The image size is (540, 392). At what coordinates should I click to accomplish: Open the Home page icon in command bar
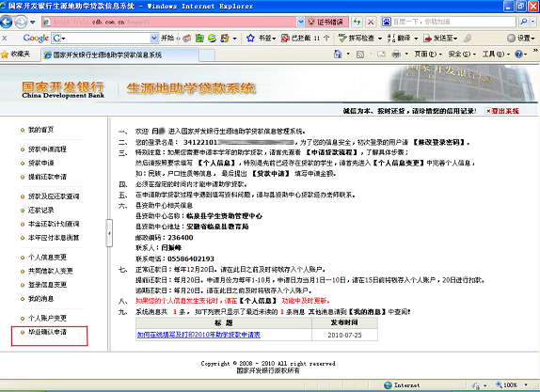(338, 54)
